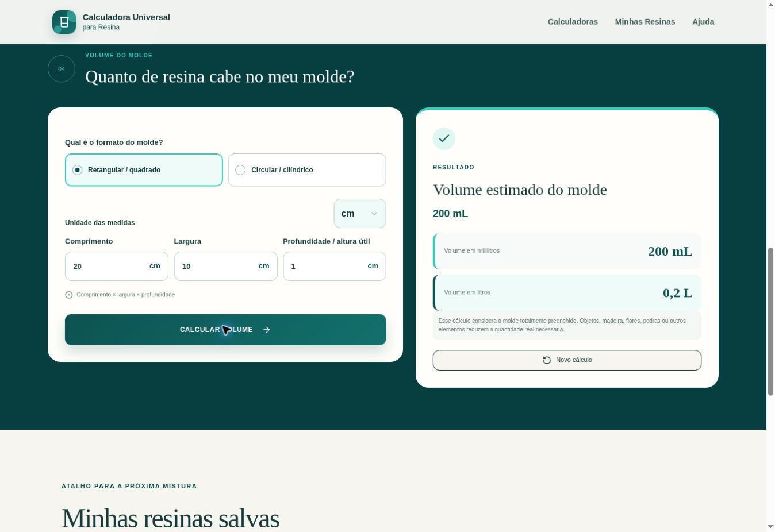Viewport: 775px width, 532px height.
Task: Click the step number 04 badge
Action: (62, 69)
